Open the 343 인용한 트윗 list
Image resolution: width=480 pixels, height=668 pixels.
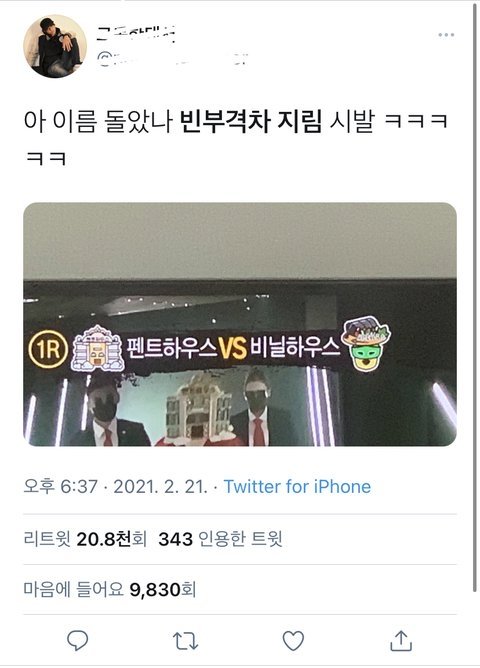click(220, 539)
